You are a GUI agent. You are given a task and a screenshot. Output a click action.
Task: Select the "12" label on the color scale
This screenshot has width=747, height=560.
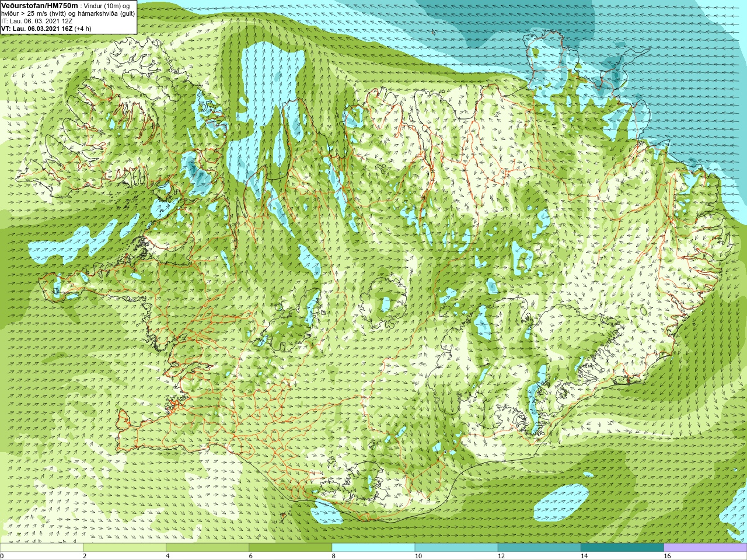[x=501, y=556]
